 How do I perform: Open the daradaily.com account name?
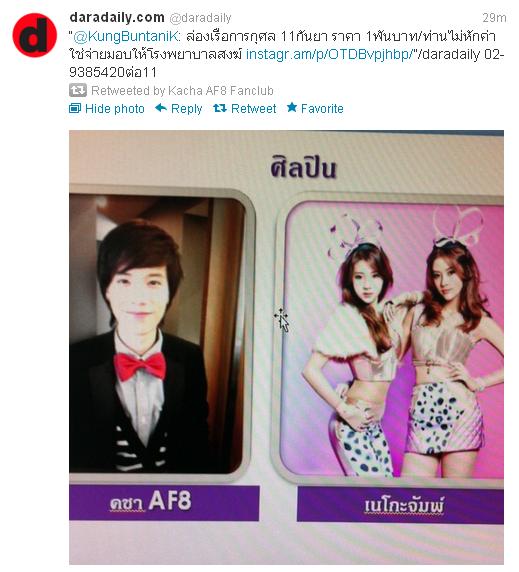(117, 17)
